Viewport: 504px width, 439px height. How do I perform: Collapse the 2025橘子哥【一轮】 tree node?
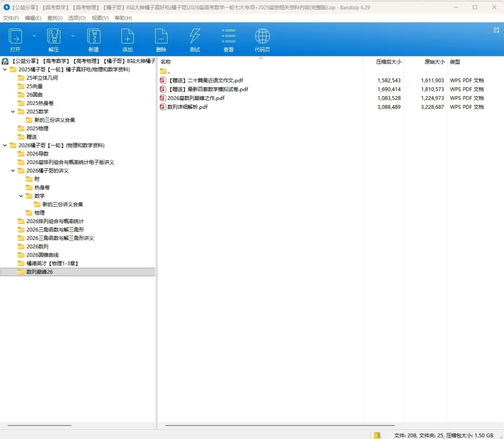pos(5,70)
